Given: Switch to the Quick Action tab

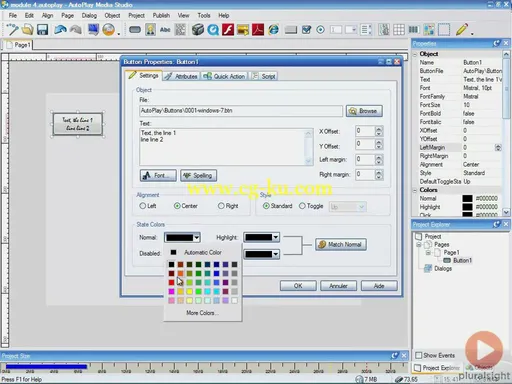Looking at the screenshot, I should click(x=224, y=76).
